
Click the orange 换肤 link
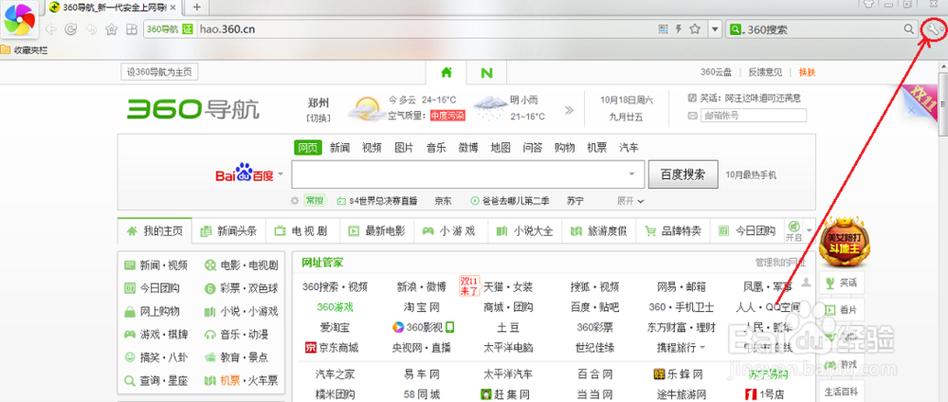[807, 73]
